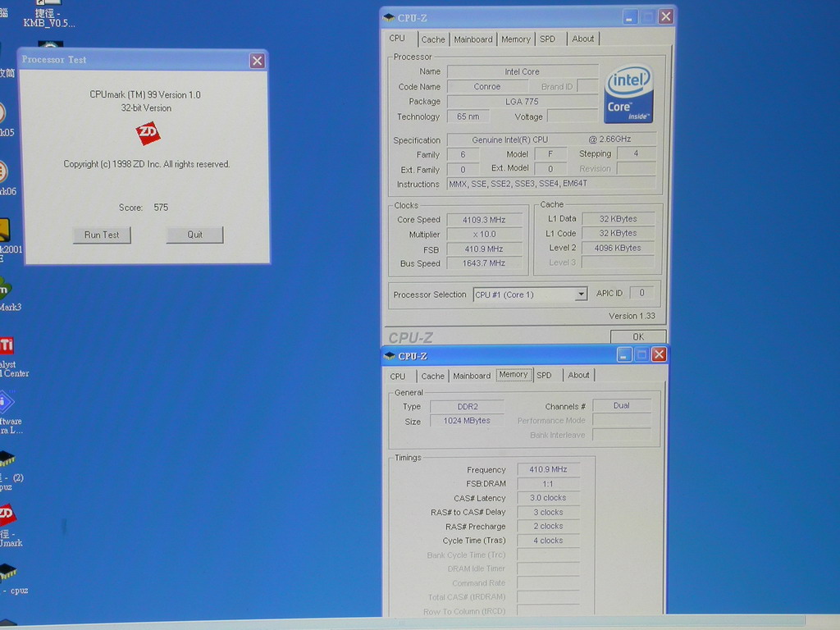This screenshot has height=630, width=840.
Task: Click the Bus Speed value 1643.7 MHz
Action: pyautogui.click(x=484, y=263)
